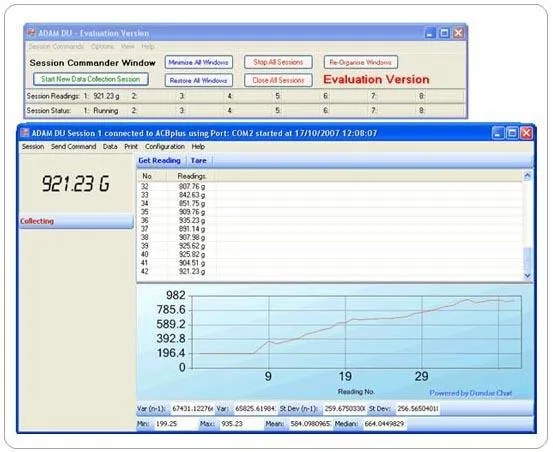Select reading row 40 with 925.82 g

(x=330, y=254)
